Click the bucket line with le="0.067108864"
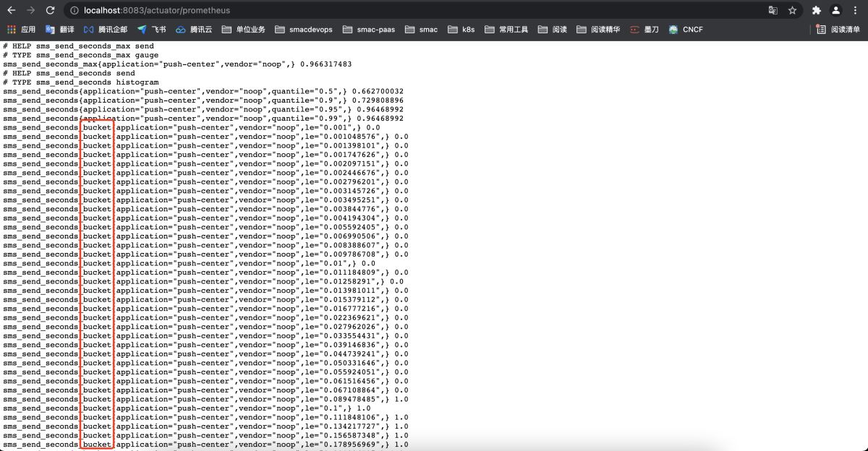868x451 pixels. 205,390
